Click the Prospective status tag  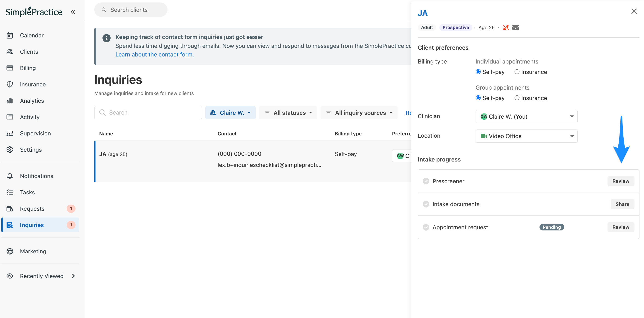click(x=455, y=27)
